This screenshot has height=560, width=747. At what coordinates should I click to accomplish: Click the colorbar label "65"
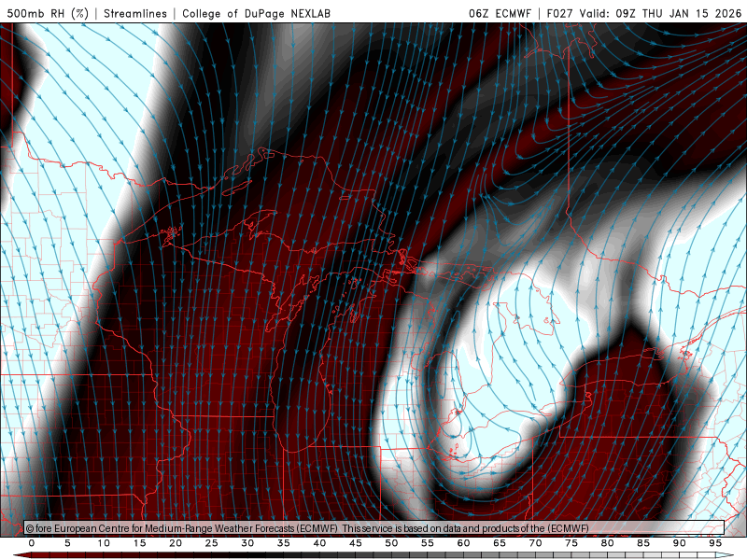click(x=500, y=543)
